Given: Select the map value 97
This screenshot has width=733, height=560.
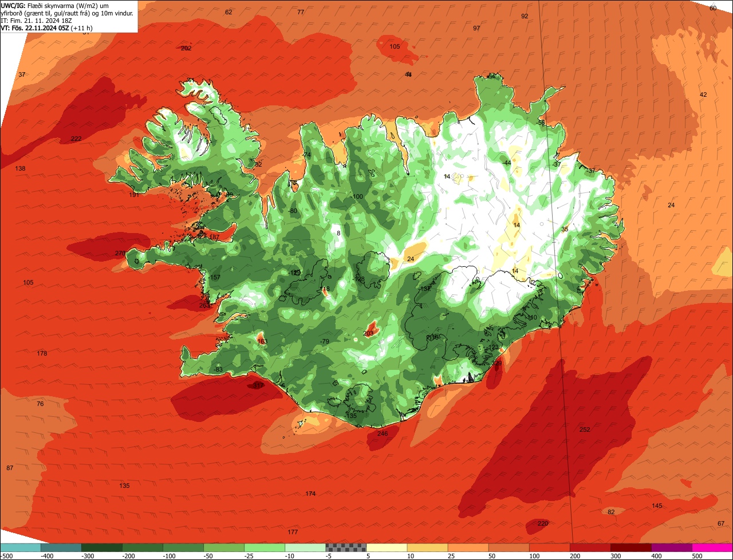Looking at the screenshot, I should [x=476, y=28].
